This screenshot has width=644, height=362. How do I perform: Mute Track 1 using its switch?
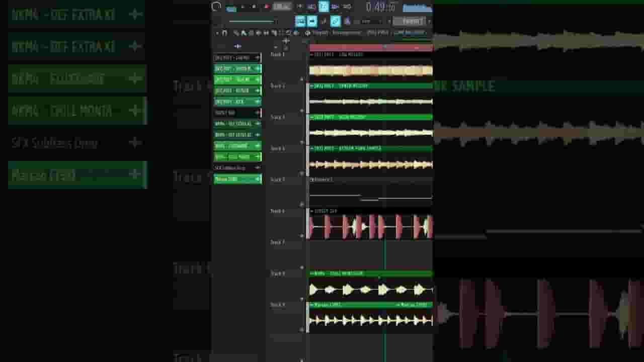point(302,79)
